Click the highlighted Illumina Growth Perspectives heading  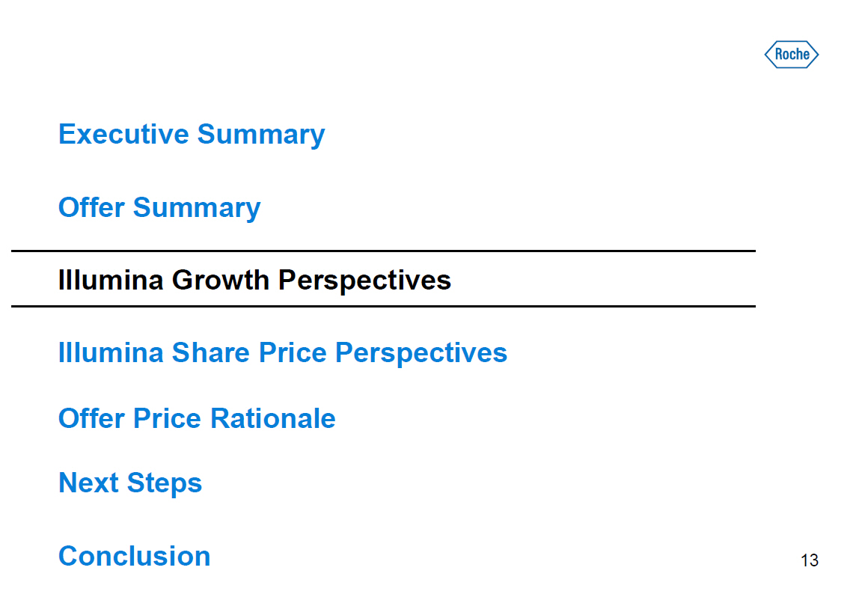[x=254, y=281]
